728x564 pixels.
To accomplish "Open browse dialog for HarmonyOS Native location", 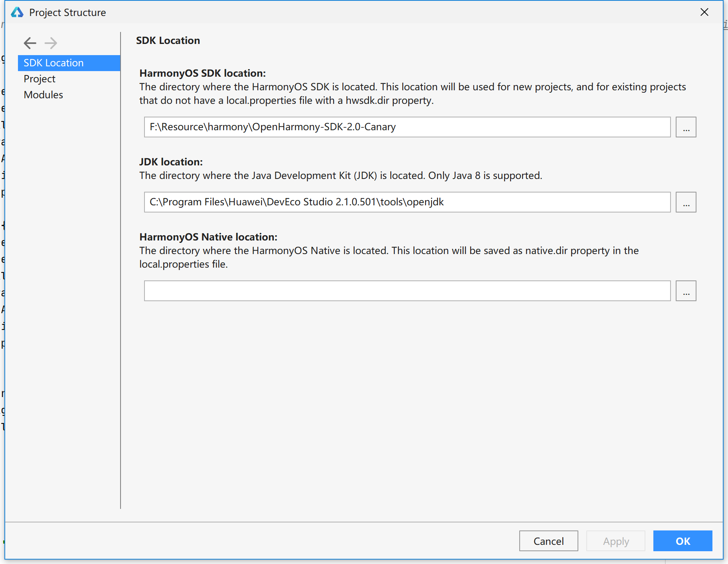I will tap(686, 291).
